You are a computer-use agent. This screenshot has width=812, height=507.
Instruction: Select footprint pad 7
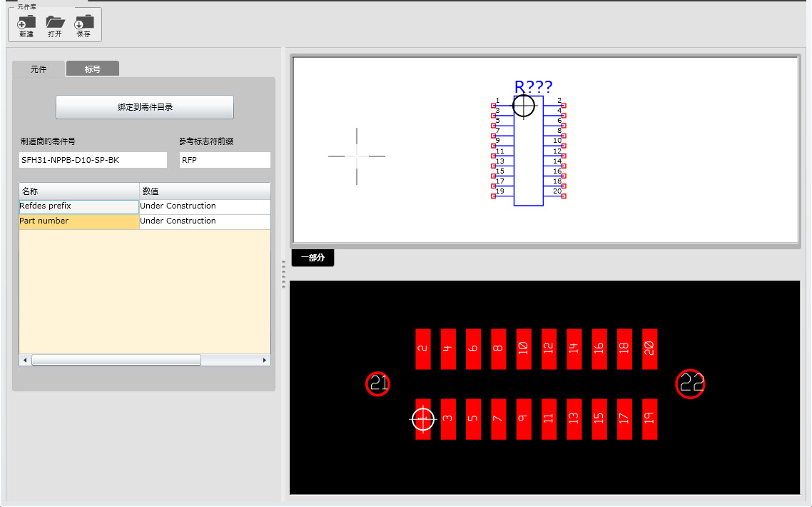point(499,419)
